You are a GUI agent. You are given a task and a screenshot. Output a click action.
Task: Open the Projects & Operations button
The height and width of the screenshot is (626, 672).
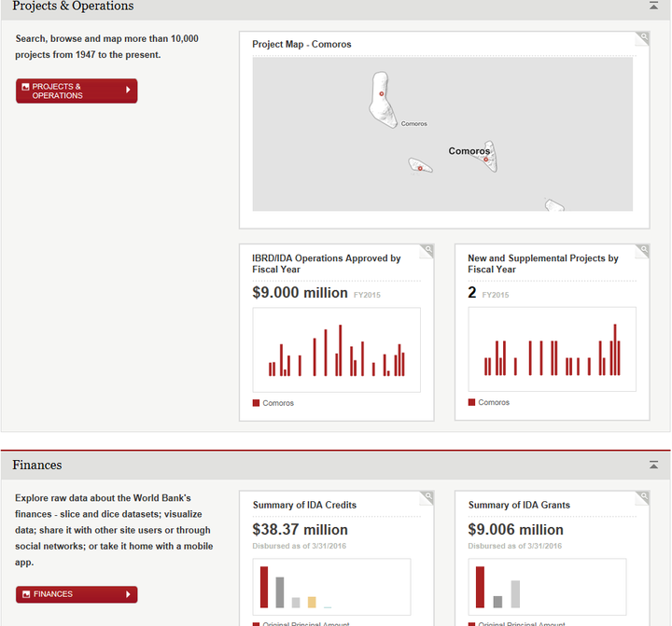(77, 90)
